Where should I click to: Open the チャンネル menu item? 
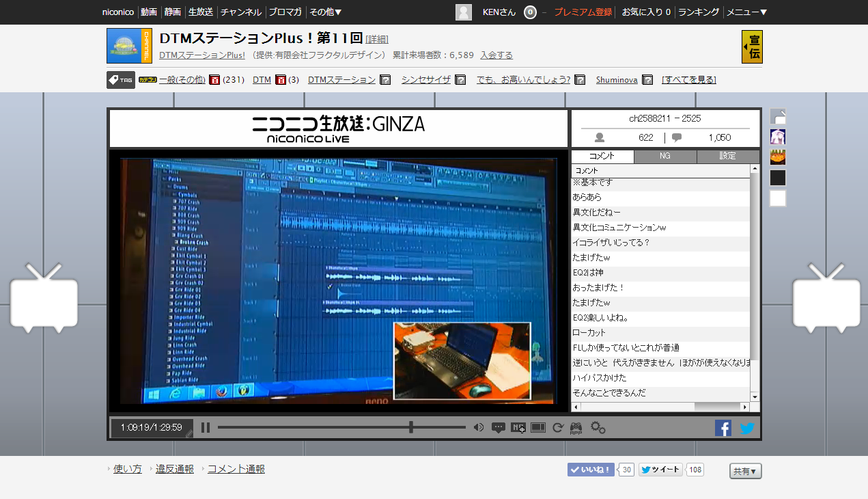pos(241,12)
